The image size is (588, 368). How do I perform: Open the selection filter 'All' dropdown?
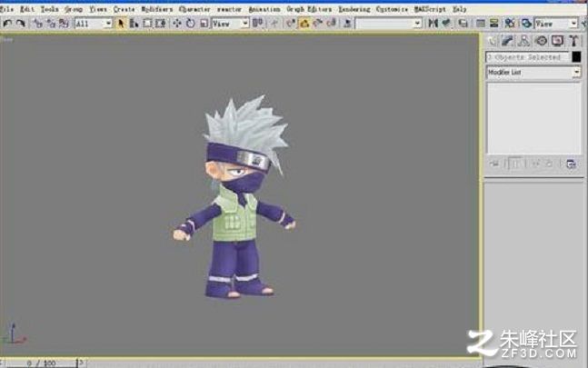[x=94, y=24]
